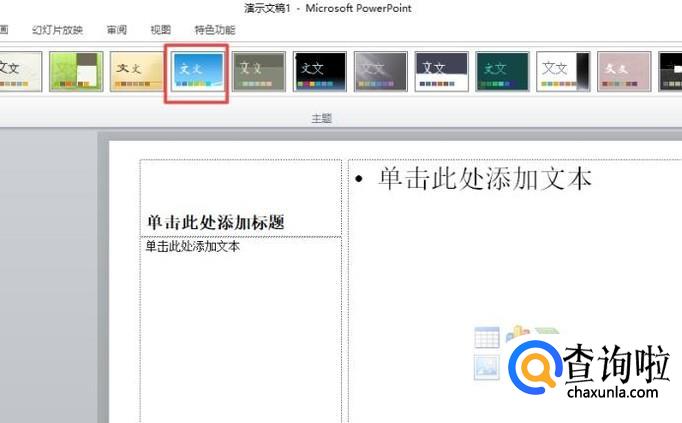Apply the dusty pink theme thumbnail
The image size is (682, 423).
(624, 72)
